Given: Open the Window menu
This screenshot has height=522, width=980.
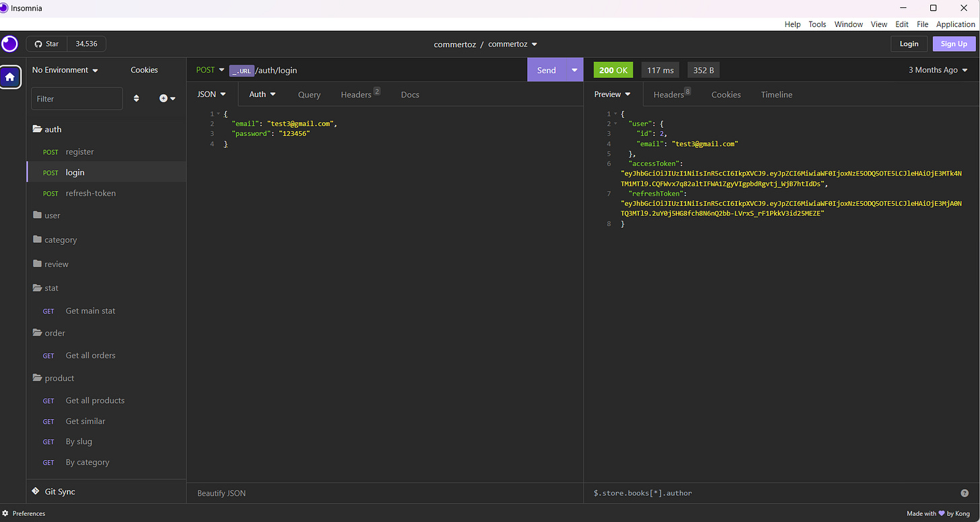Looking at the screenshot, I should pyautogui.click(x=849, y=24).
